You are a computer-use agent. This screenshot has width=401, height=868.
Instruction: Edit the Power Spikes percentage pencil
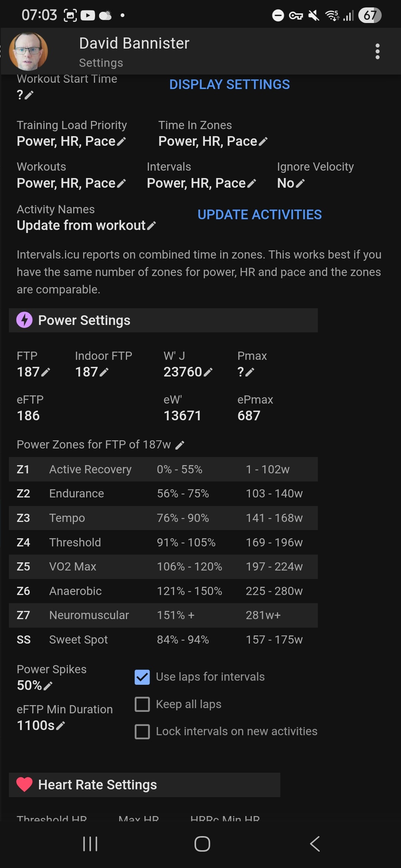pos(48,686)
